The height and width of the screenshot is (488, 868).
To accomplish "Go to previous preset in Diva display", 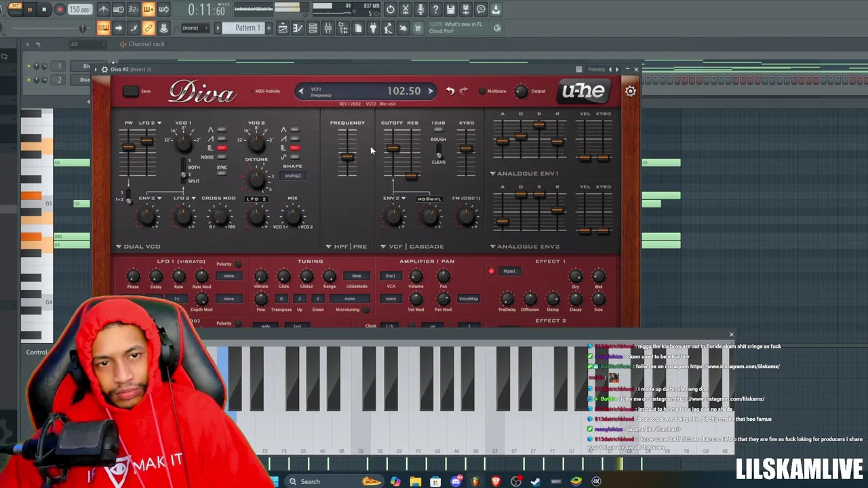I will click(302, 91).
